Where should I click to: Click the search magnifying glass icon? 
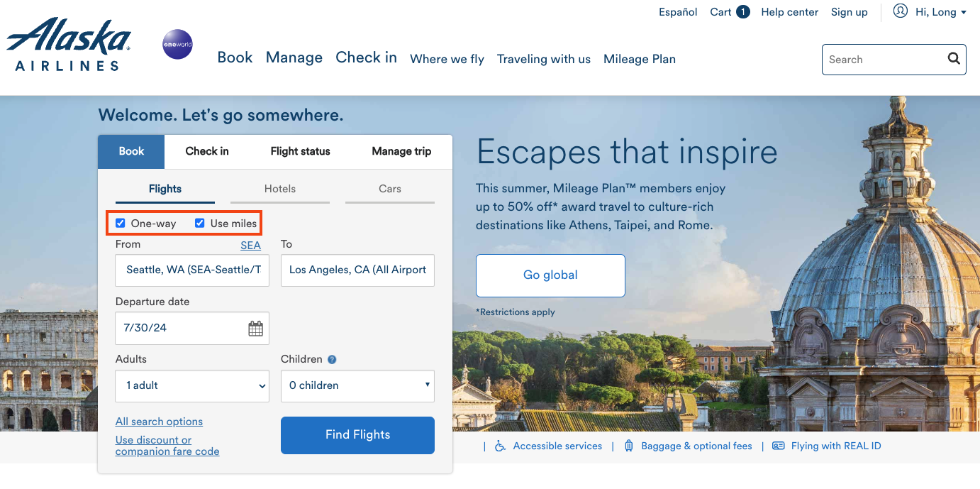(953, 59)
